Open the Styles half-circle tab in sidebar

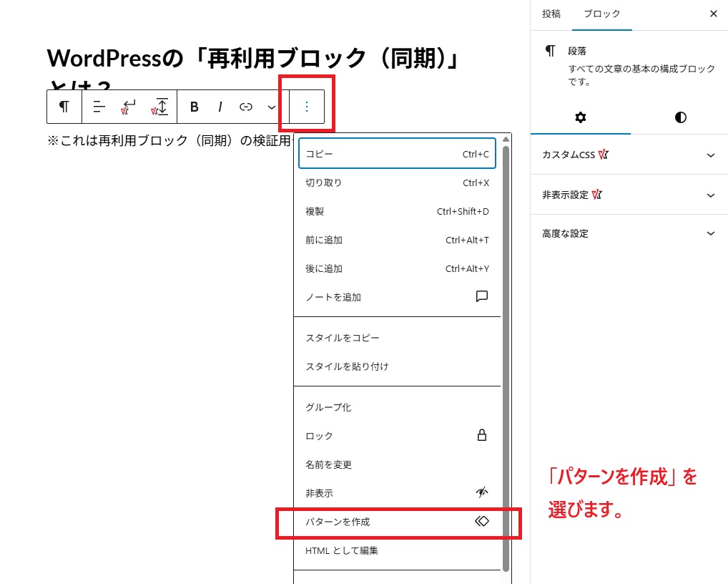click(x=679, y=117)
